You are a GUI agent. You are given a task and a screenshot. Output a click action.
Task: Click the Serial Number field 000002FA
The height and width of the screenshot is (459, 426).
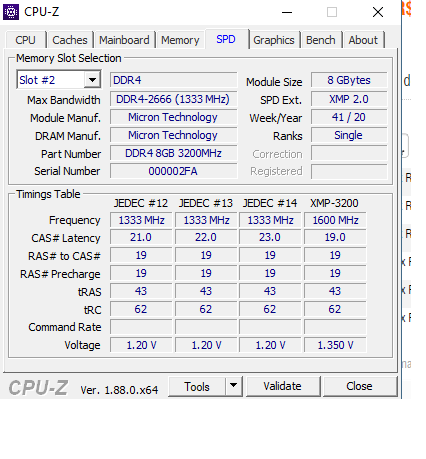[x=173, y=171]
